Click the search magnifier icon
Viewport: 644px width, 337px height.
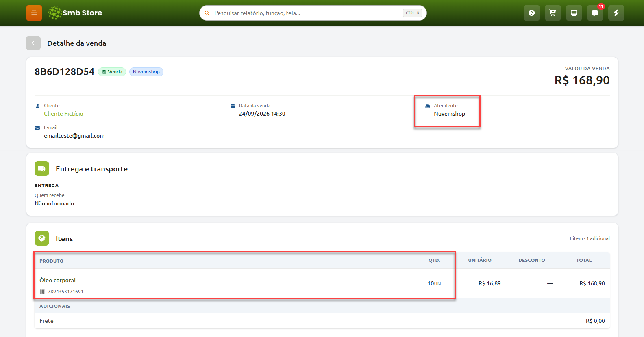(207, 13)
